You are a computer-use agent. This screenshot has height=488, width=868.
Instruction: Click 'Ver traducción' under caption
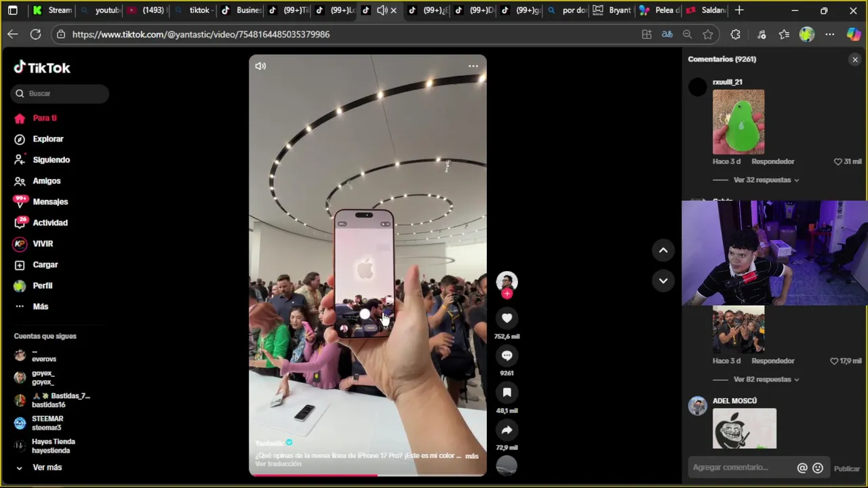(x=278, y=464)
